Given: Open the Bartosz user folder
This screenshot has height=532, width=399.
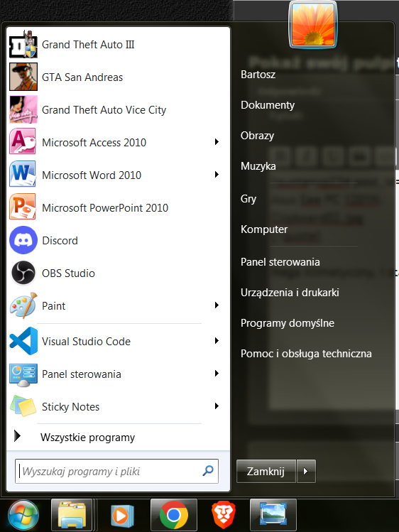Looking at the screenshot, I should point(258,75).
